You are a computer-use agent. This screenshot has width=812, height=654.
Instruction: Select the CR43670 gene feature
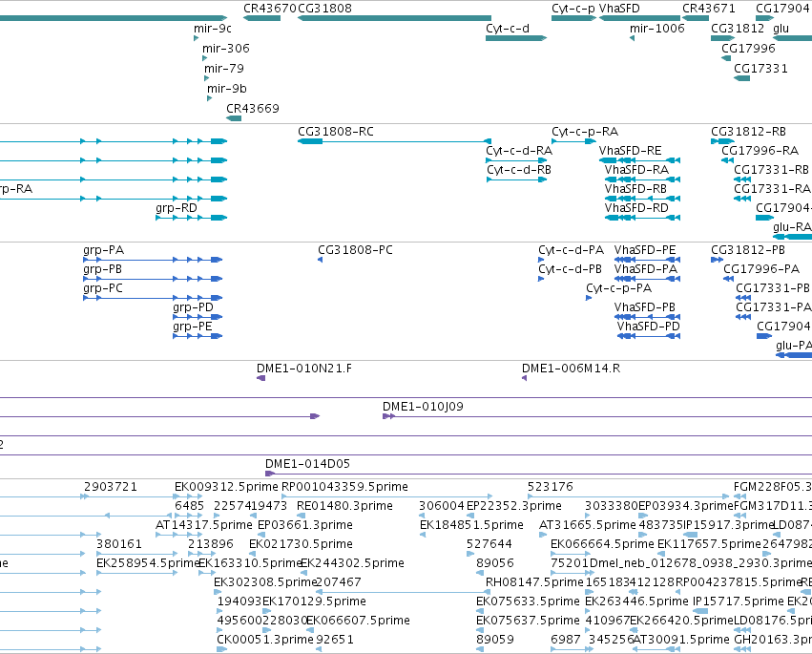[261, 18]
